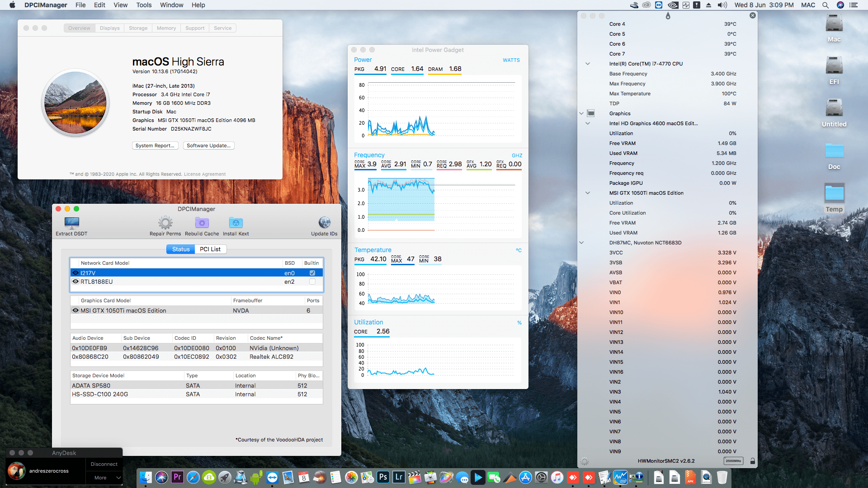Open the License Agreement link
This screenshot has height=488, width=868.
(205, 174)
